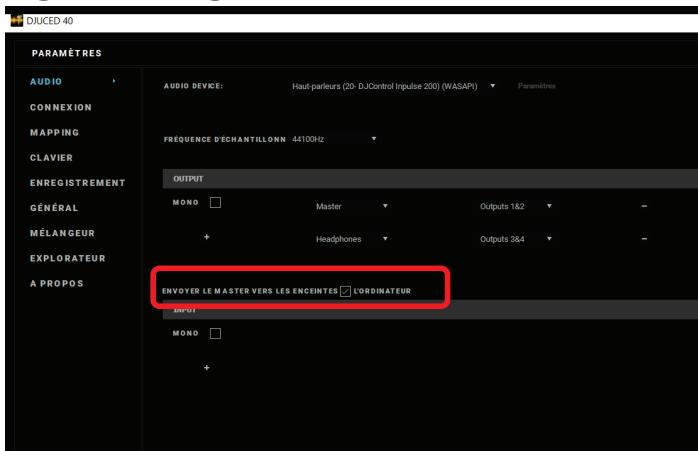
Task: Open the sample rate 44100Hz dropdown
Action: pos(334,139)
